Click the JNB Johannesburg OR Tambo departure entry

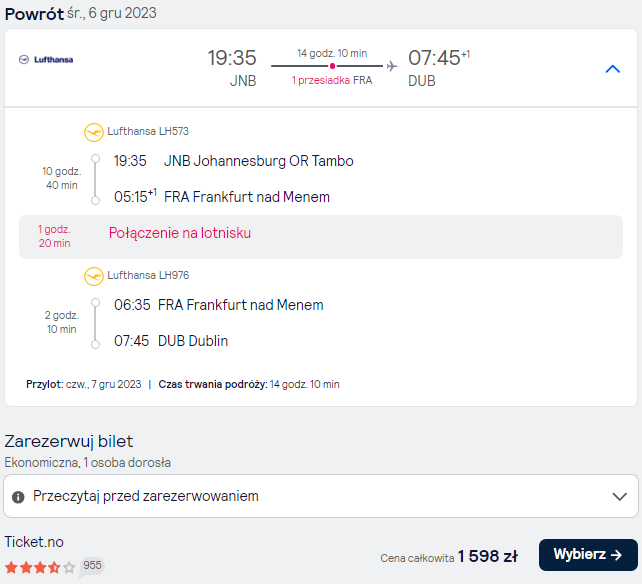[258, 161]
